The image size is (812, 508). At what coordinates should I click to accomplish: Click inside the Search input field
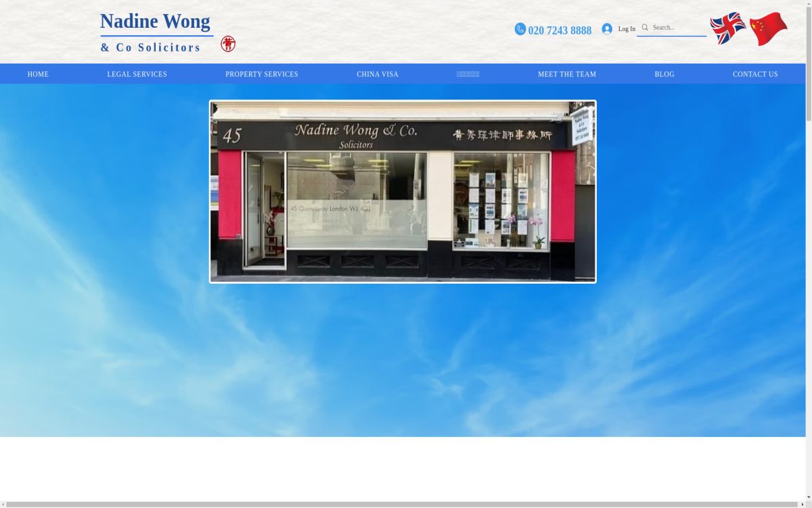coord(677,27)
